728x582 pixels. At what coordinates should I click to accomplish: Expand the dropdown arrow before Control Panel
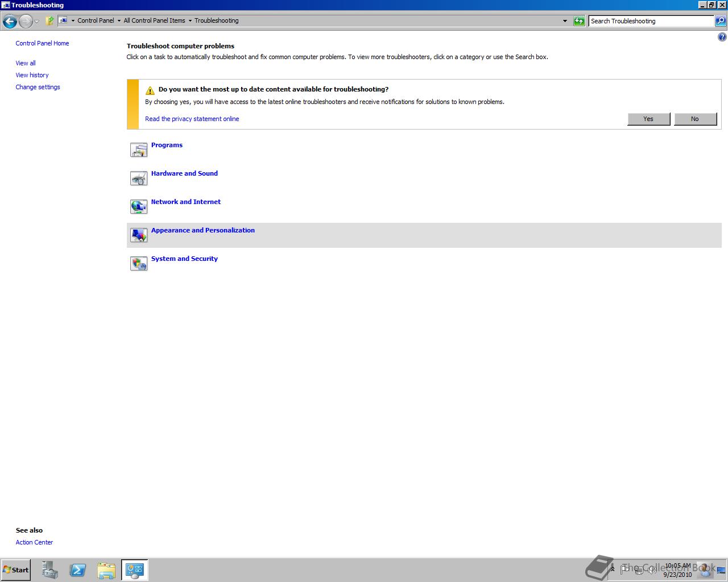click(x=73, y=21)
